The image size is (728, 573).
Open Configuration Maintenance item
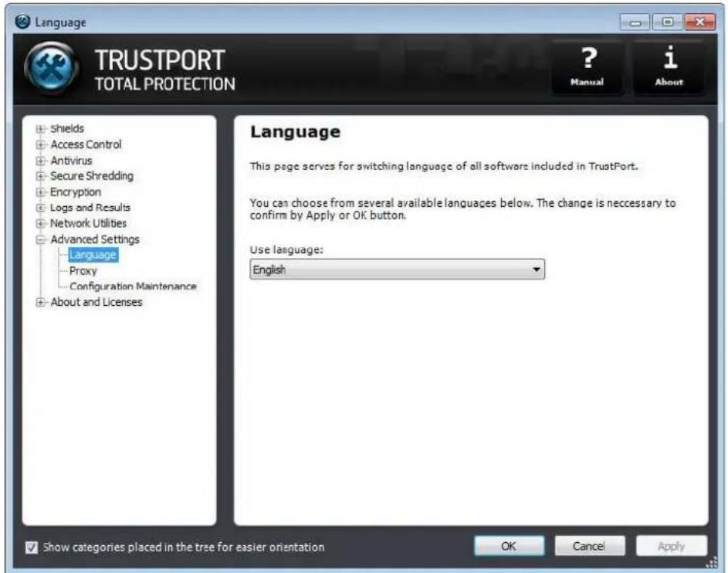tap(133, 286)
